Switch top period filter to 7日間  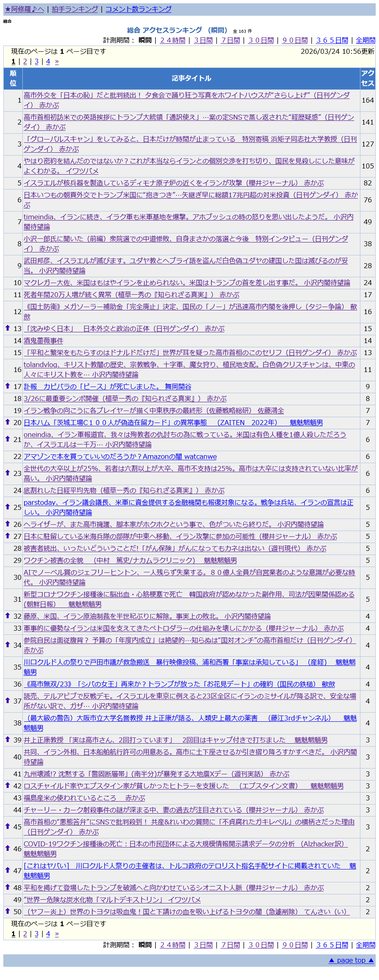[x=230, y=40]
